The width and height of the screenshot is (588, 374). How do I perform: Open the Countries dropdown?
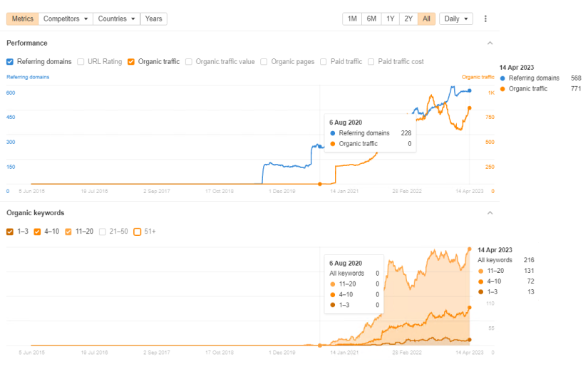(117, 19)
